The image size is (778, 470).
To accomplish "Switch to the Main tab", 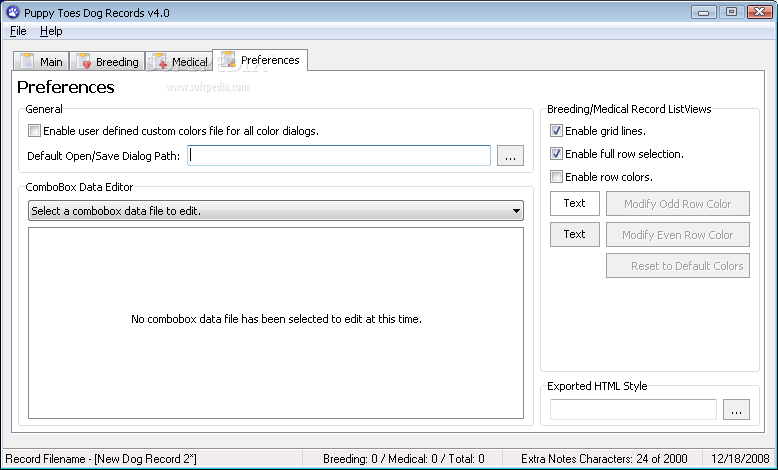I will [41, 62].
